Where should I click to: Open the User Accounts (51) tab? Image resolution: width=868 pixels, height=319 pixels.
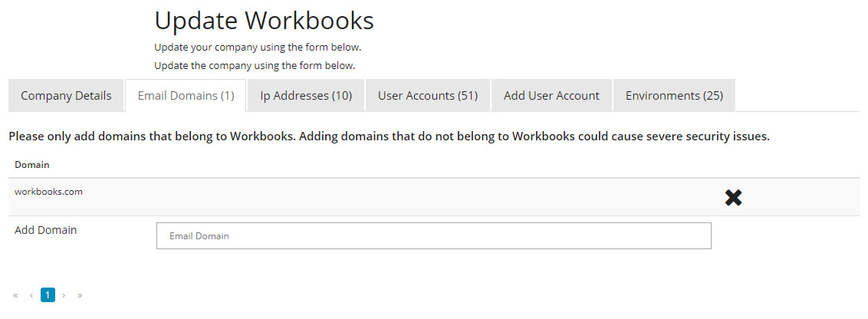pos(427,95)
